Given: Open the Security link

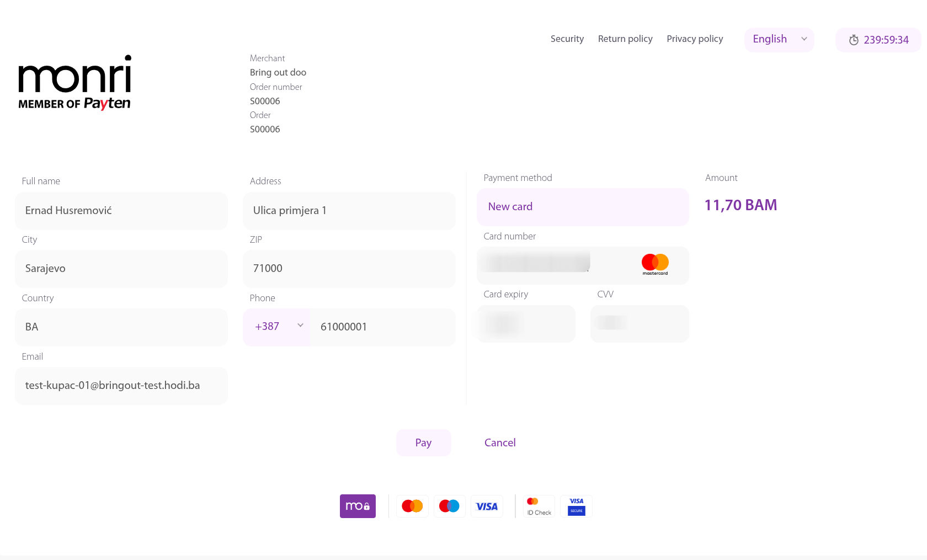Looking at the screenshot, I should point(567,39).
